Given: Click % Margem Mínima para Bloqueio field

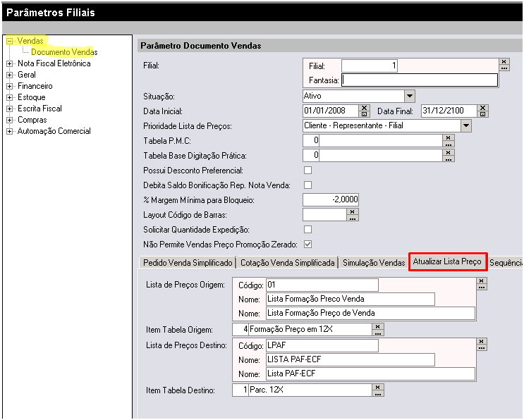Looking at the screenshot, I should (331, 199).
